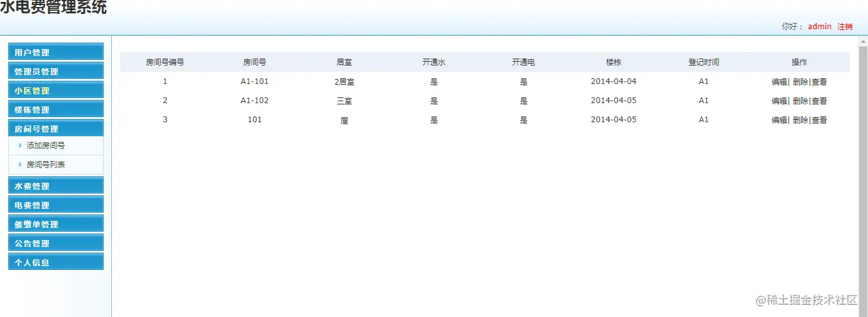Click the 水电费管理系统 page title
This screenshot has width=868, height=317.
pyautogui.click(x=53, y=8)
